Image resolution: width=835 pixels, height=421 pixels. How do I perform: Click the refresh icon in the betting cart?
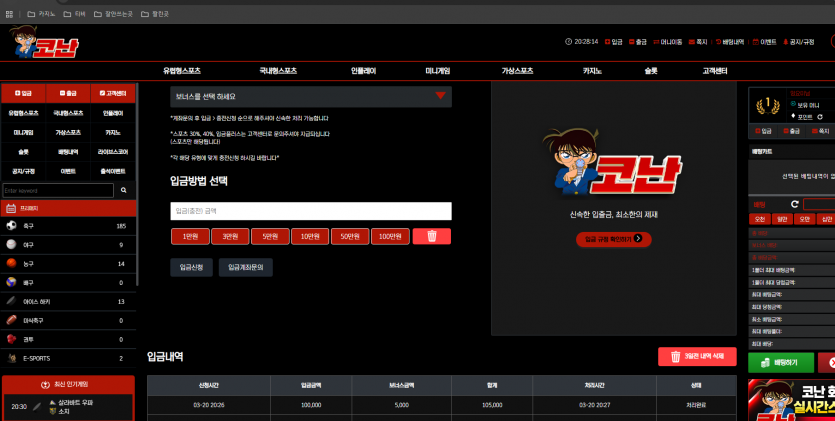(x=795, y=204)
